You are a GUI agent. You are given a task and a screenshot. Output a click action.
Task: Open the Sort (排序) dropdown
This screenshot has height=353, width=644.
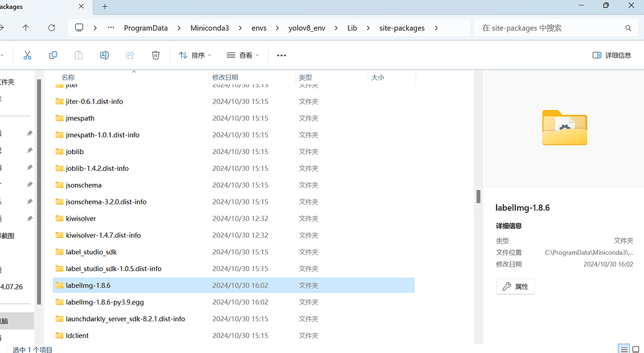[195, 55]
